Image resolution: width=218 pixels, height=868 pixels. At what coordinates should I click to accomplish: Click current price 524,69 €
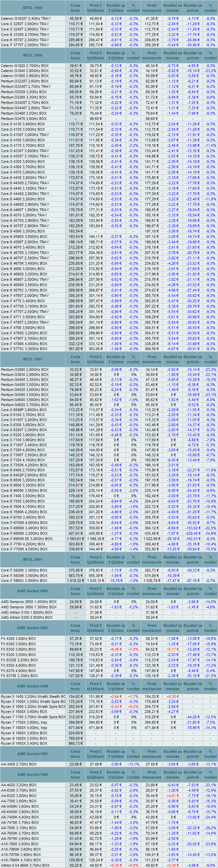pyautogui.click(x=75, y=733)
